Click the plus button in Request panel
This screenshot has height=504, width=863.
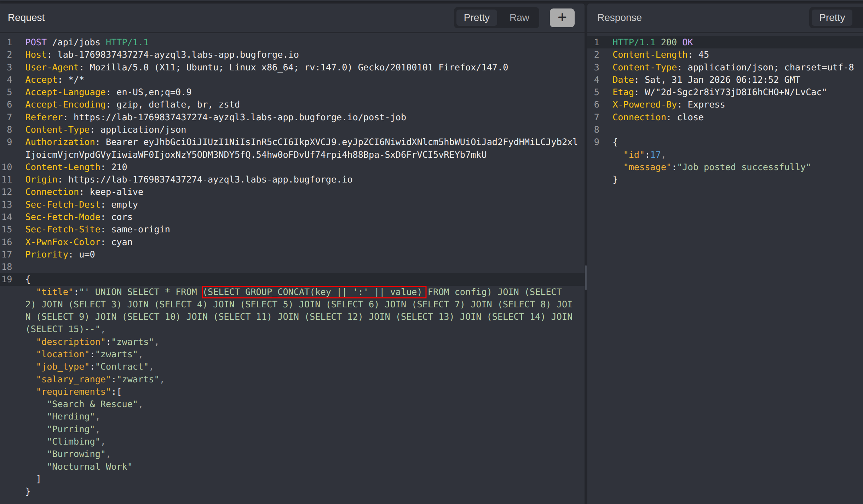tap(562, 18)
